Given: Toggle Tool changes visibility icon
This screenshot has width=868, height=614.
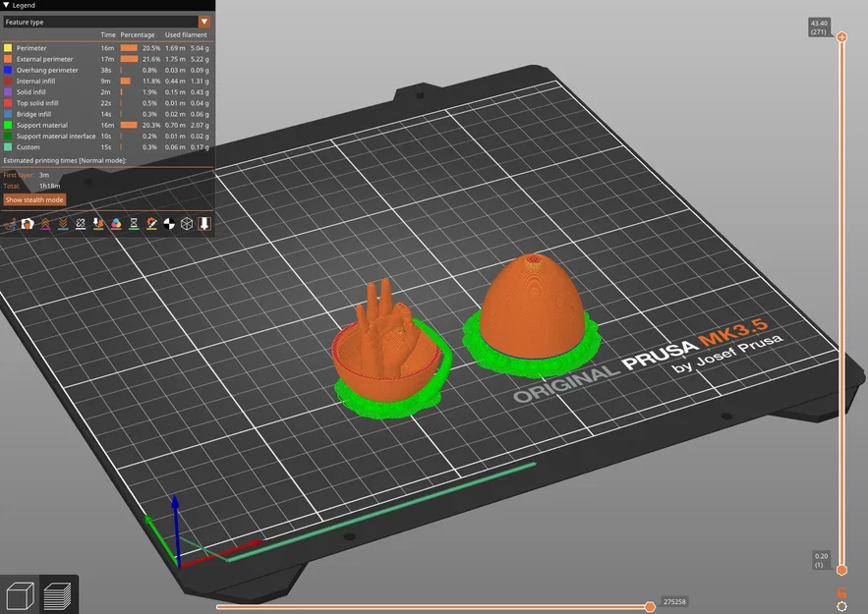Looking at the screenshot, I should (x=98, y=223).
